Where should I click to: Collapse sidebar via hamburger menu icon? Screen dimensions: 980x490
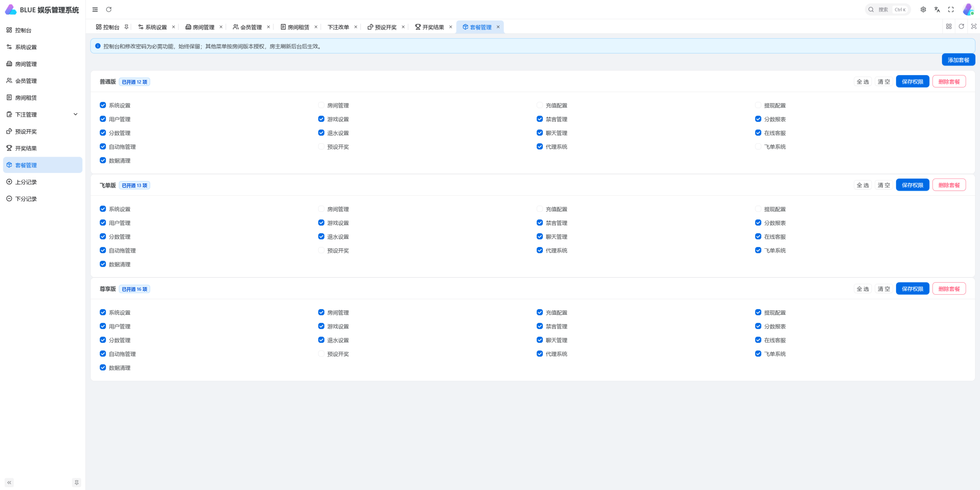[95, 10]
